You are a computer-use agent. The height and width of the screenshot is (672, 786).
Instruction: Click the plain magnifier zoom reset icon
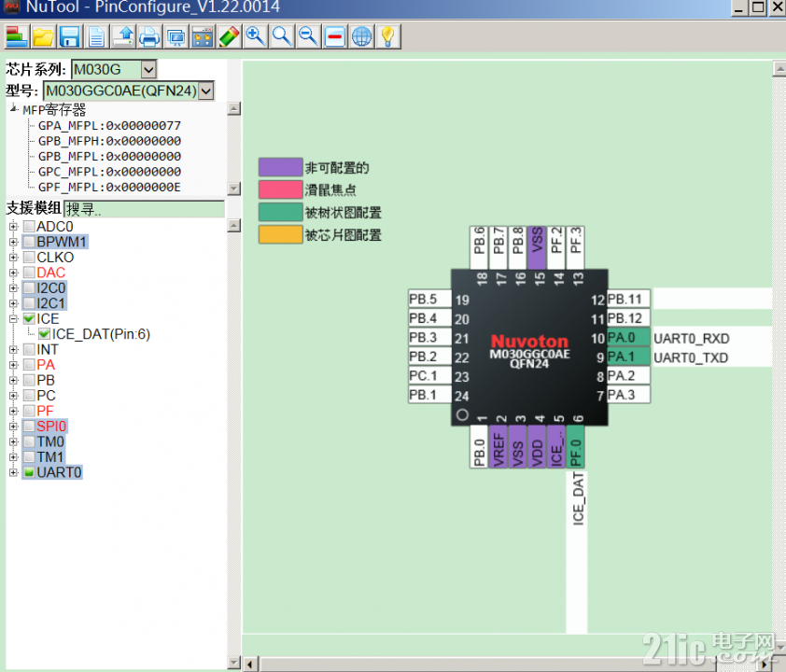pyautogui.click(x=282, y=36)
